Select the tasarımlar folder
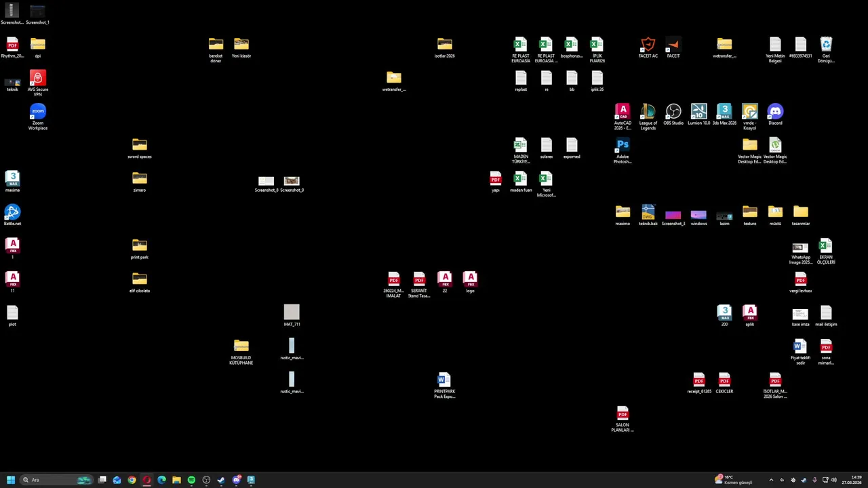This screenshot has height=488, width=868. pos(800,216)
